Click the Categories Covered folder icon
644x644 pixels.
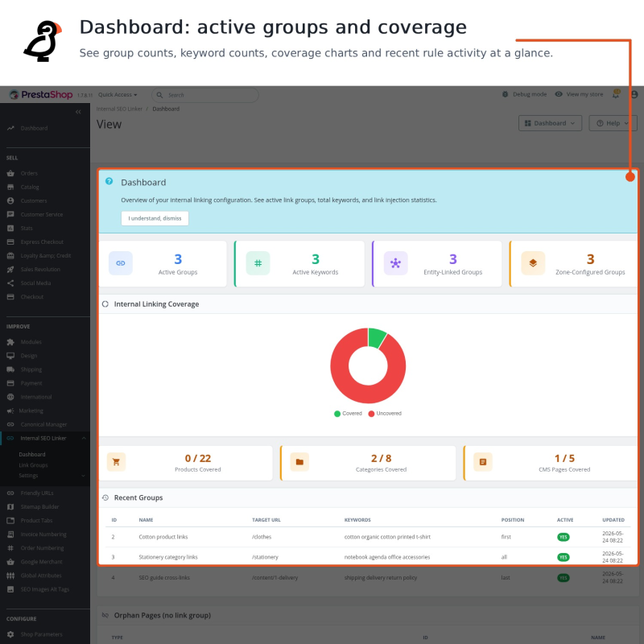click(299, 462)
